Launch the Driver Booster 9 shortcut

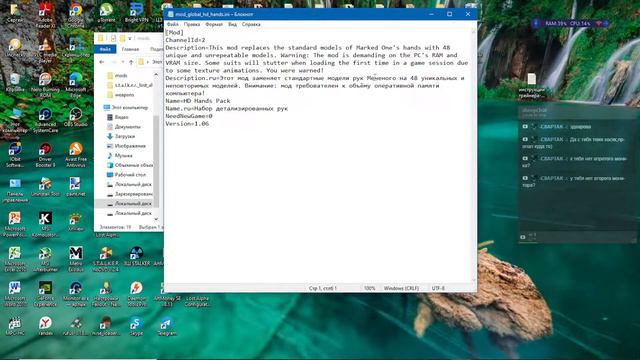45,154
